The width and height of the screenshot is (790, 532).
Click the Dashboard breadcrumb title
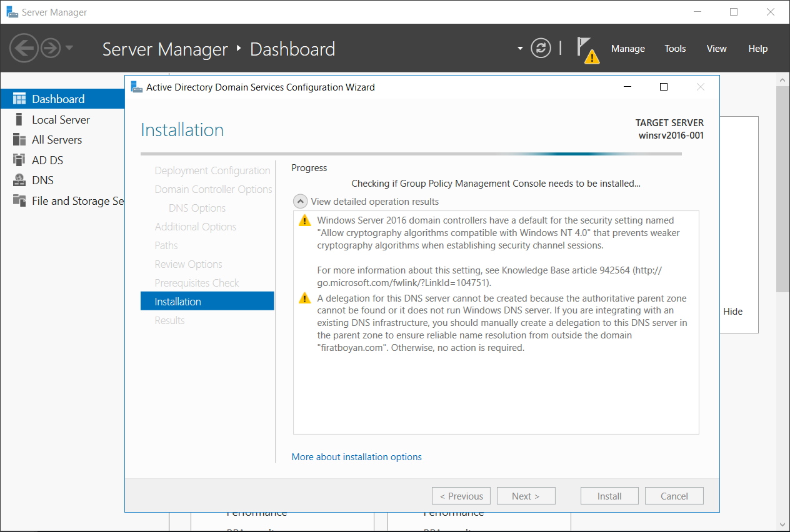click(292, 49)
